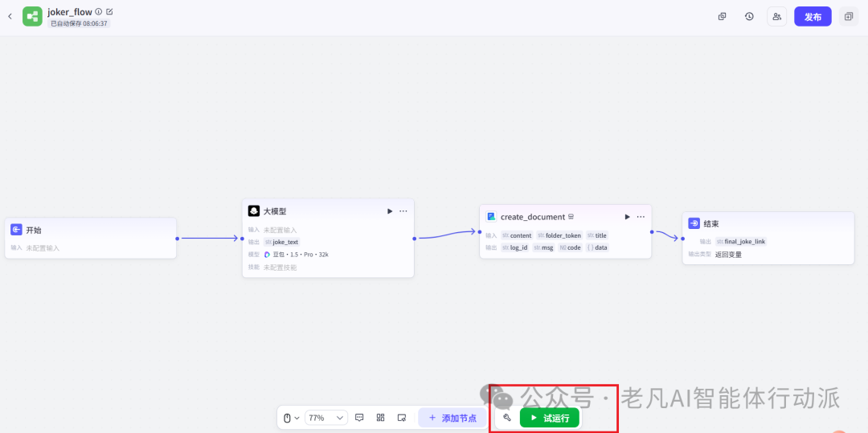This screenshot has height=433, width=868.
Task: Click the joke_text output variable tag
Action: pos(282,242)
